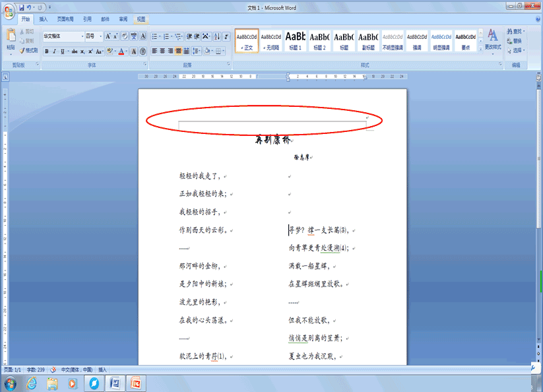
Task: Open the 视图 ribbon tab
Action: click(140, 19)
